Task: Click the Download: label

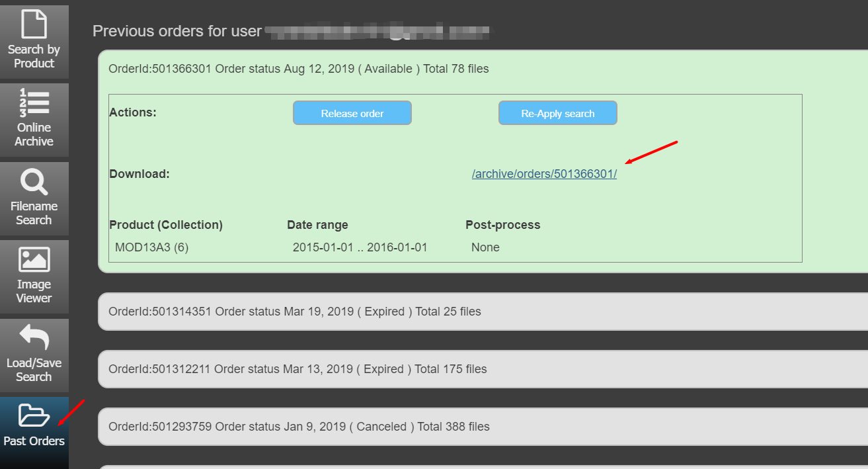Action: click(x=139, y=174)
